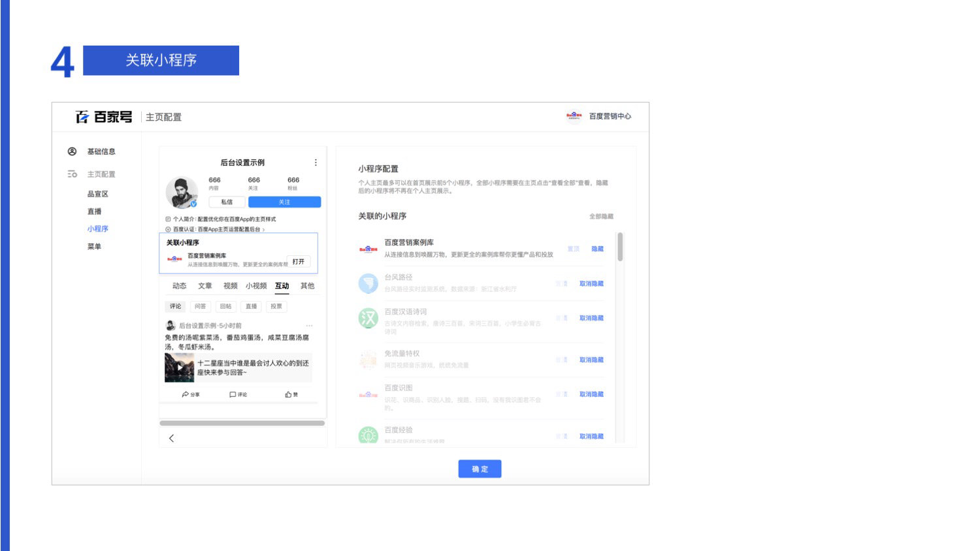The width and height of the screenshot is (980, 551).
Task: Select the 投票 filter chip
Action: pos(277,306)
